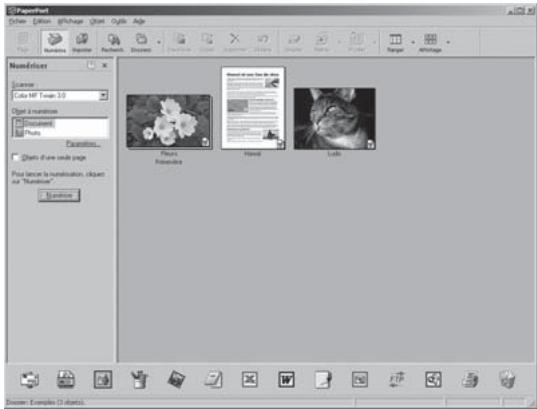Open the Affichage menu in menu bar

coord(70,21)
